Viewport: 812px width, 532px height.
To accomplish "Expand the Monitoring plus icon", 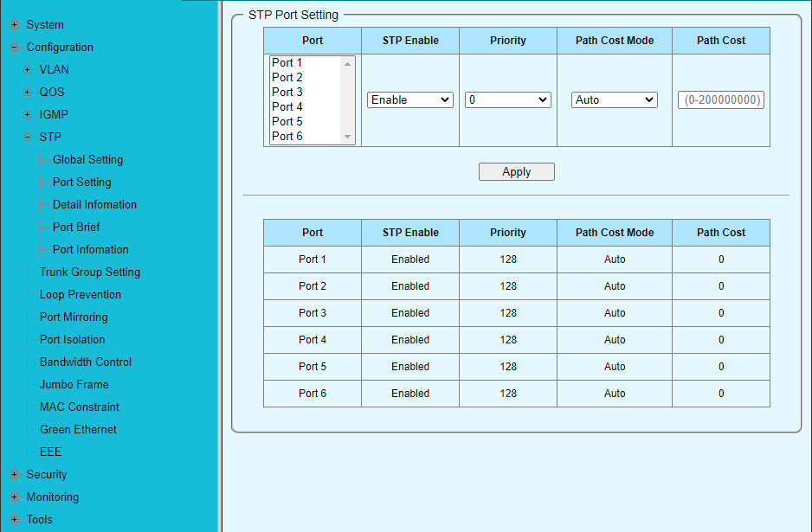I will 14,497.
